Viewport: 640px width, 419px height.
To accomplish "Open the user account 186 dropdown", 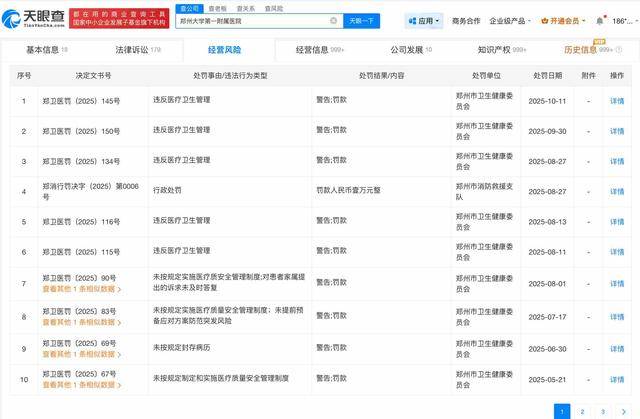I will point(624,20).
